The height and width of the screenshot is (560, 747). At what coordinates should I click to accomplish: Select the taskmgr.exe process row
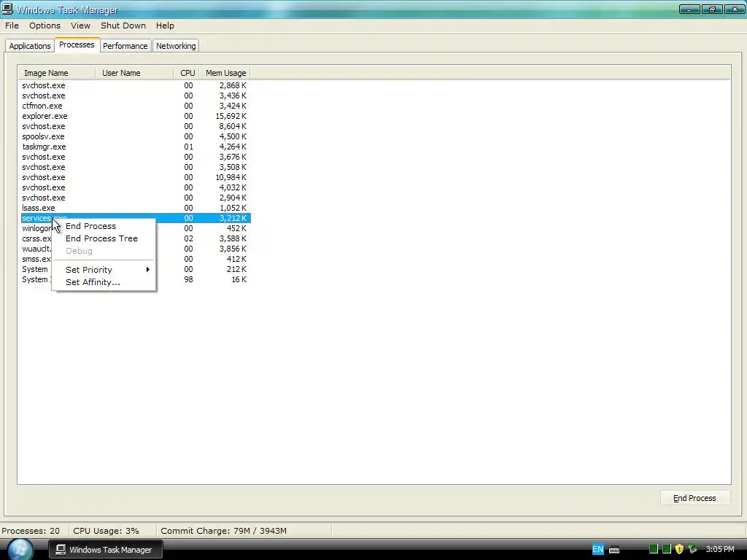click(x=135, y=147)
